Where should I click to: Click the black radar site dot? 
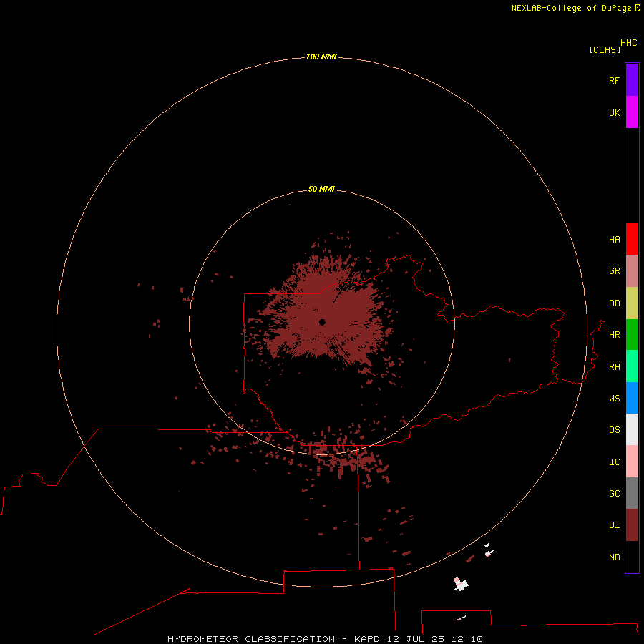[x=322, y=322]
